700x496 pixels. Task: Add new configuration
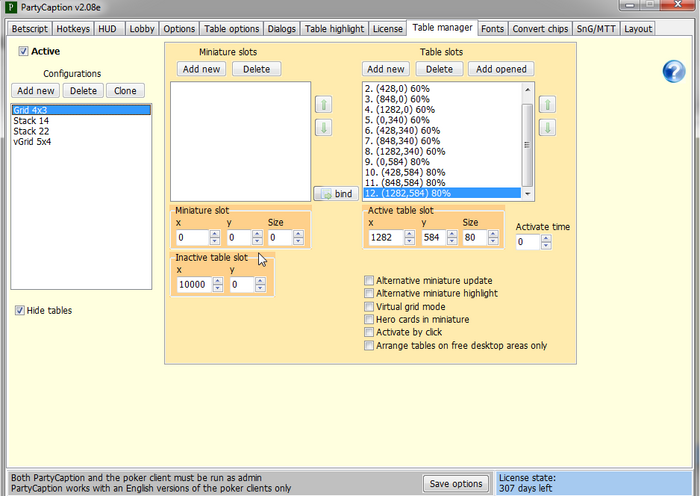[36, 91]
